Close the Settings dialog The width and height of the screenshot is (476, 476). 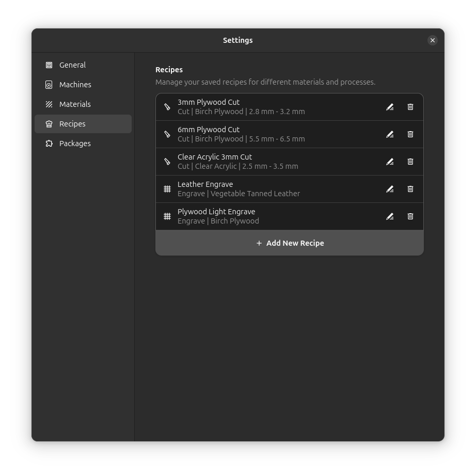click(x=433, y=40)
